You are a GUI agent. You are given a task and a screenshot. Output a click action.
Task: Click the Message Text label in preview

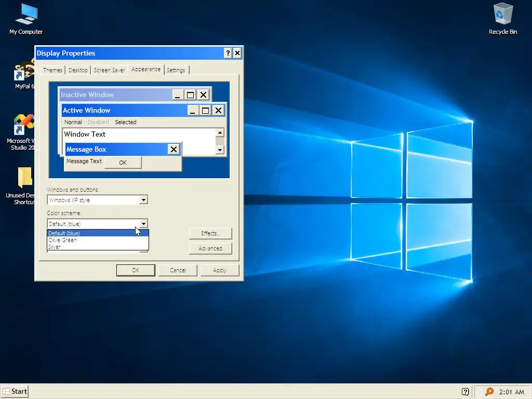pos(84,161)
